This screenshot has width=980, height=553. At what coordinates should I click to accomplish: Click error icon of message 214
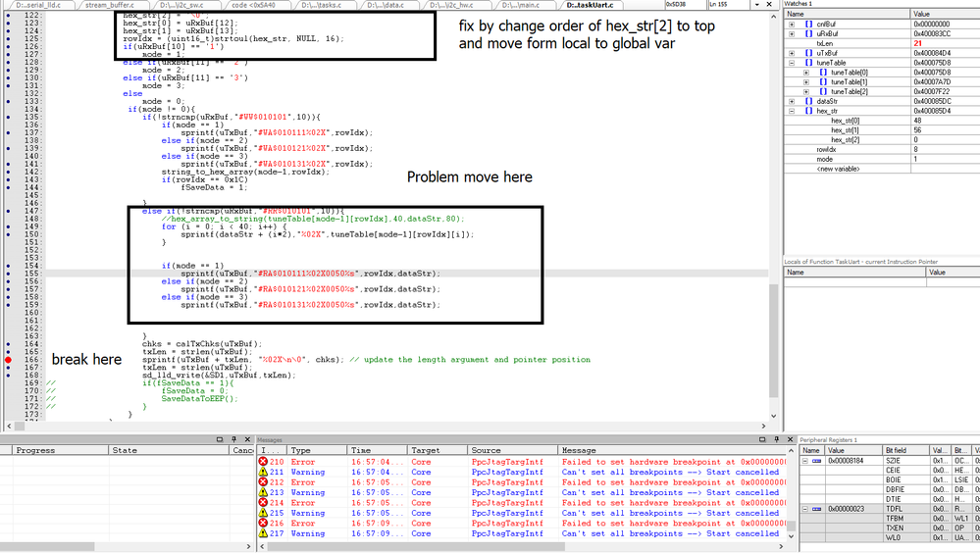point(263,502)
